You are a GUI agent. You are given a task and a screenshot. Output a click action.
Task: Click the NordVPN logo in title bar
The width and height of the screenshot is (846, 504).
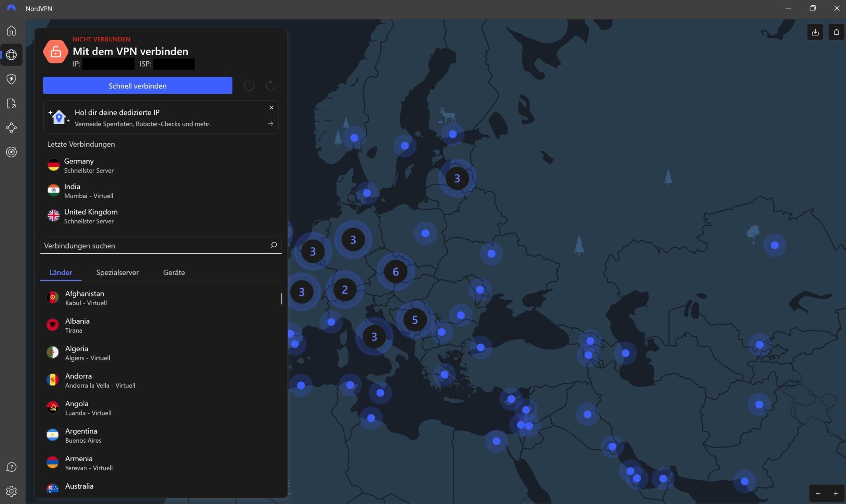pos(11,8)
